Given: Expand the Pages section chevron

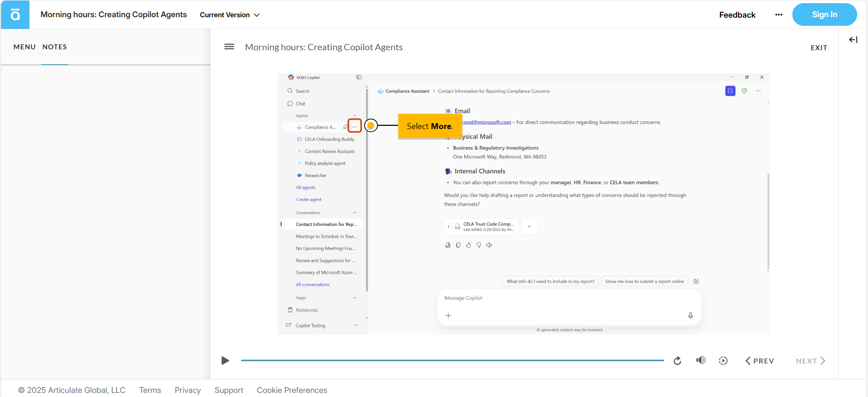Looking at the screenshot, I should tap(355, 298).
